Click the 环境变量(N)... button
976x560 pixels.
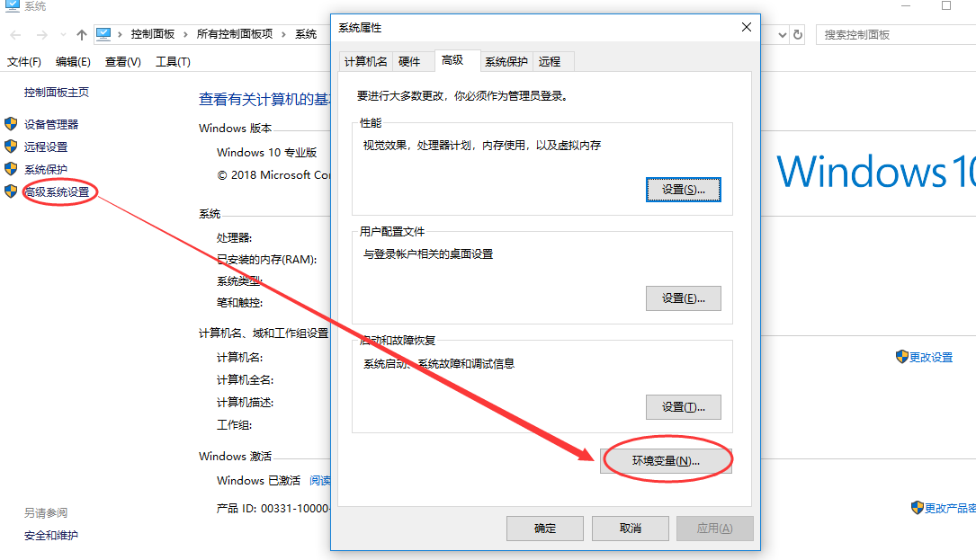(666, 461)
